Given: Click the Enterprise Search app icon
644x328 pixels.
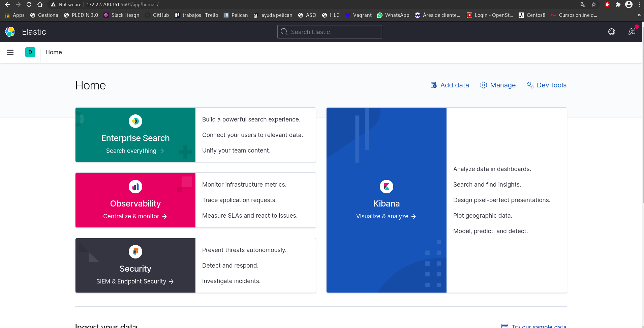Looking at the screenshot, I should point(135,121).
